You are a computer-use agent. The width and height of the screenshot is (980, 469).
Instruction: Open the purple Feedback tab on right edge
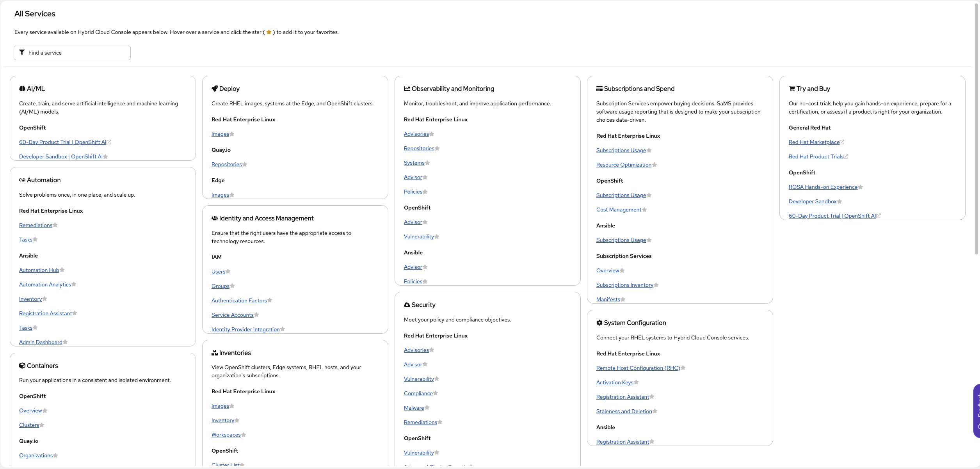(x=977, y=410)
